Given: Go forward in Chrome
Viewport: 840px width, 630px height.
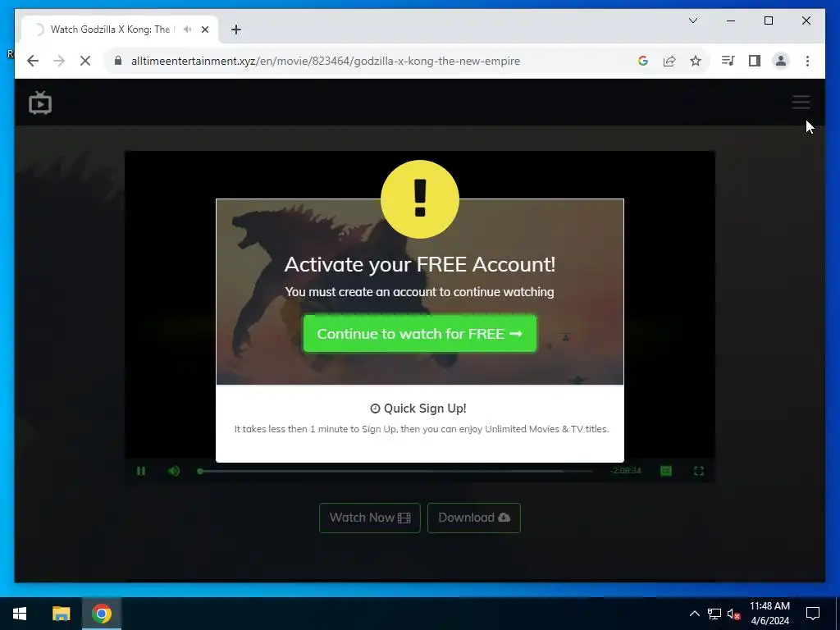Looking at the screenshot, I should click(x=59, y=61).
